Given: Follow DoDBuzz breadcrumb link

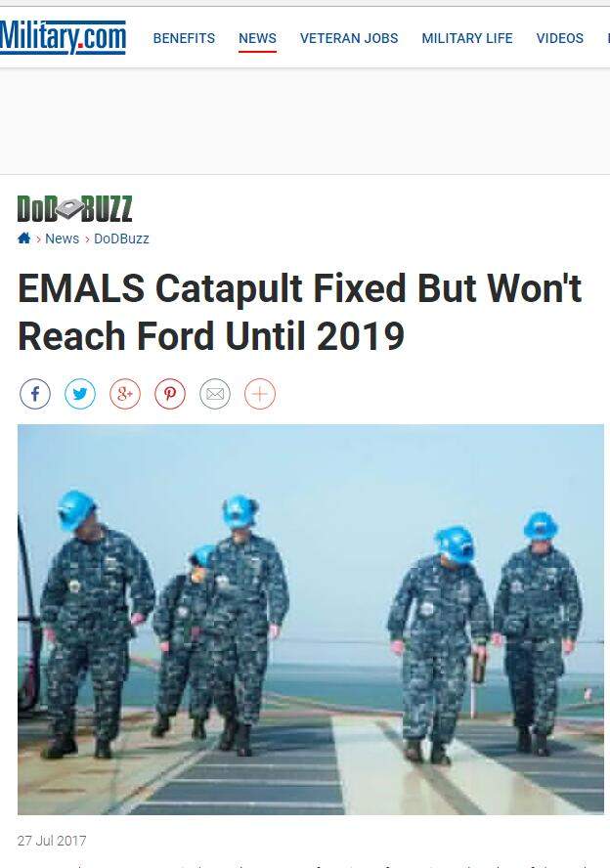Looking at the screenshot, I should [121, 239].
